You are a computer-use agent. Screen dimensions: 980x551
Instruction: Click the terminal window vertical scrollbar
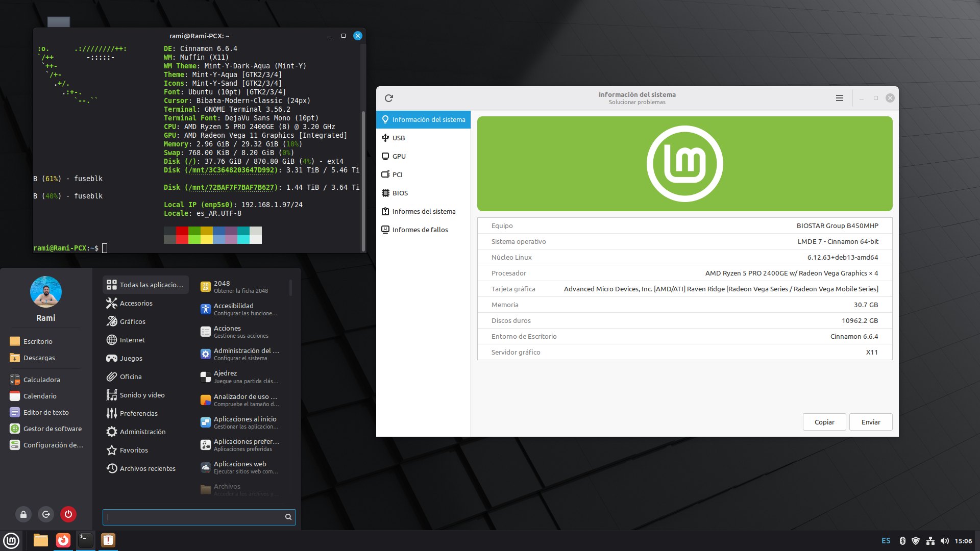point(363,181)
